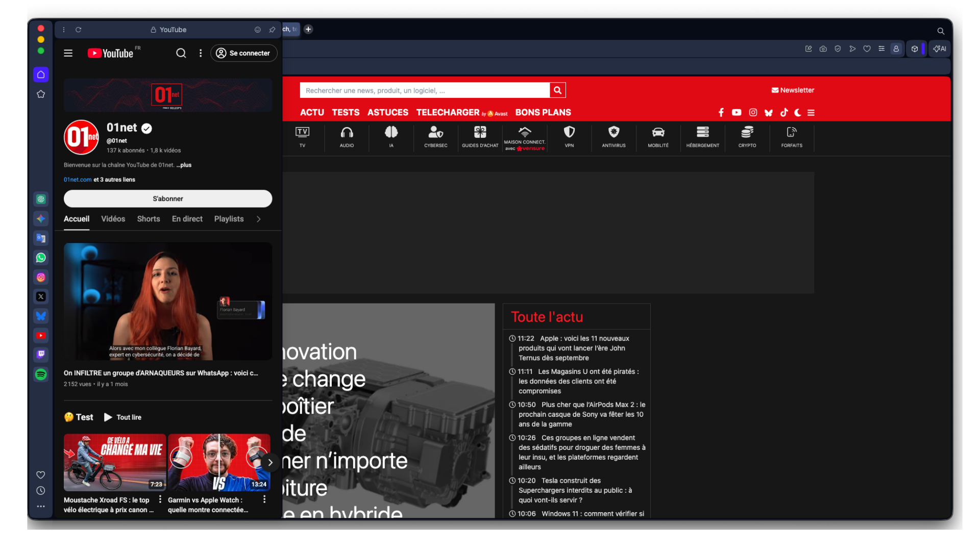This screenshot has width=980, height=556.
Task: Enable notifications via the bell-style heart favorite icon
Action: point(867,48)
